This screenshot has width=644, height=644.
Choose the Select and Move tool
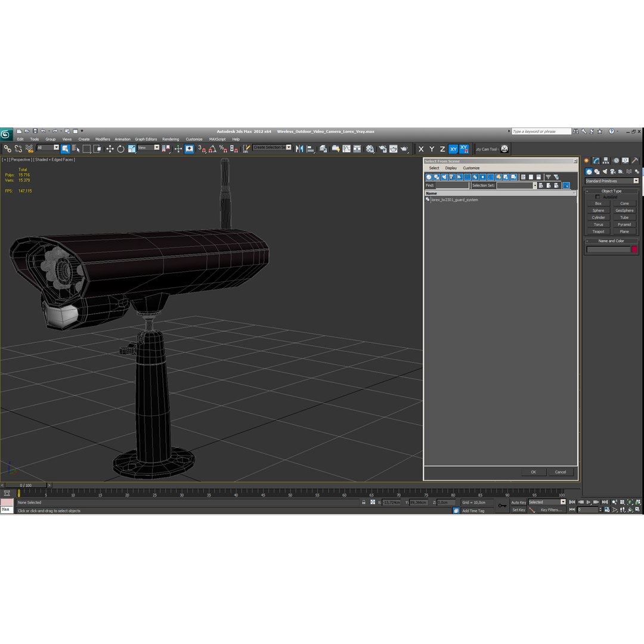pyautogui.click(x=110, y=148)
